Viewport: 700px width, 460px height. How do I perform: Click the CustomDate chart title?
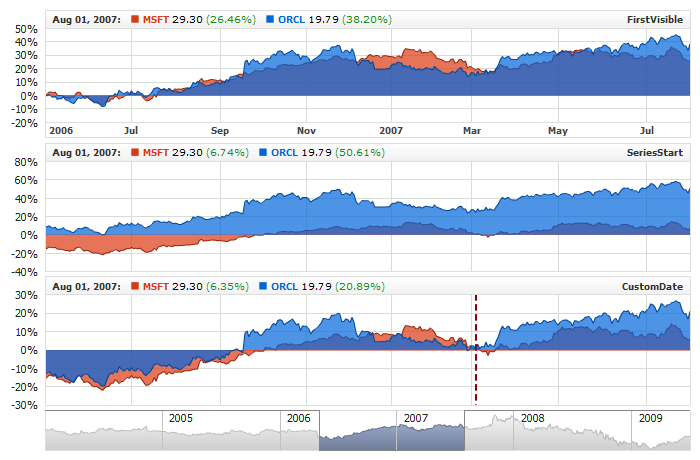tap(656, 287)
